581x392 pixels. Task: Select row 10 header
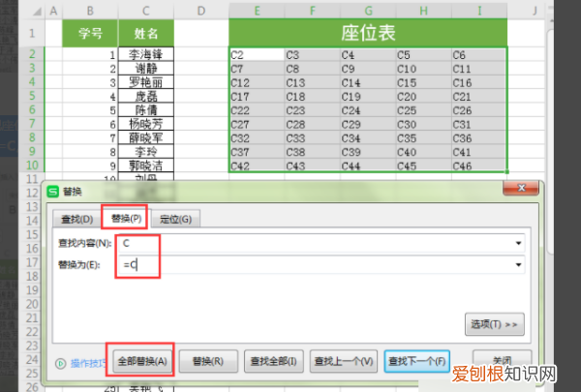[32, 166]
